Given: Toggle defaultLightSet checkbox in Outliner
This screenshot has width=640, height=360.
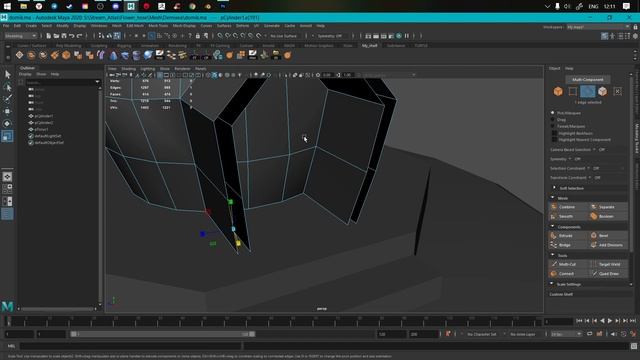Looking at the screenshot, I should pyautogui.click(x=31, y=136).
